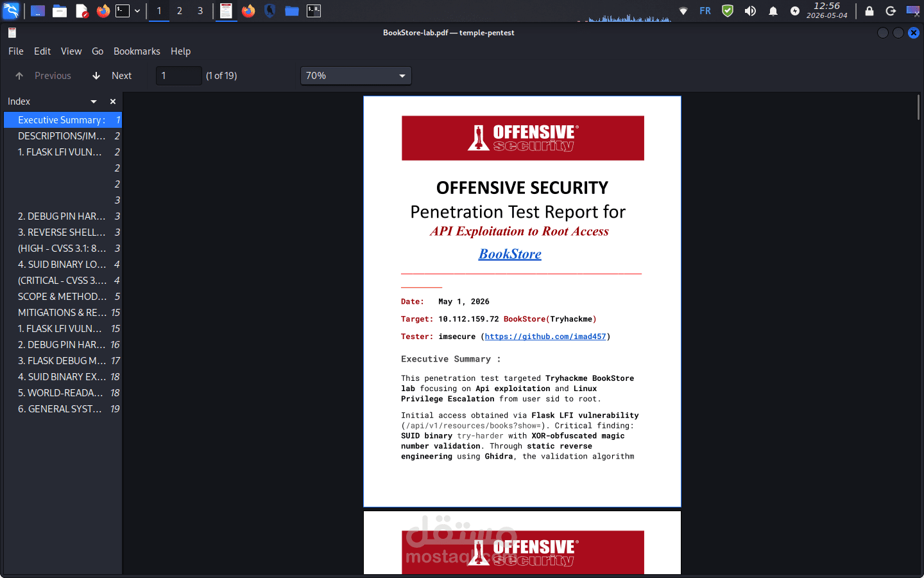Select '6. GENERAL SYST…' index entry
The image size is (924, 578).
tap(63, 409)
